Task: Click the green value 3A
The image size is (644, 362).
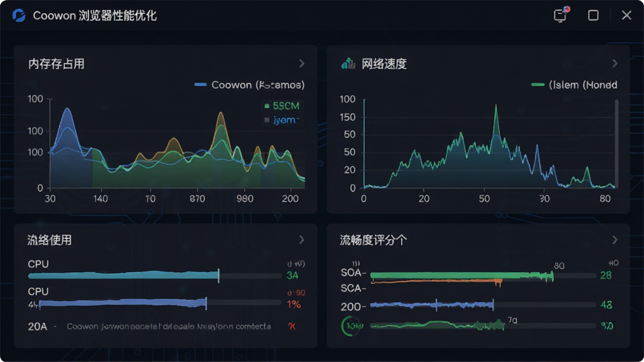Action: tap(292, 275)
